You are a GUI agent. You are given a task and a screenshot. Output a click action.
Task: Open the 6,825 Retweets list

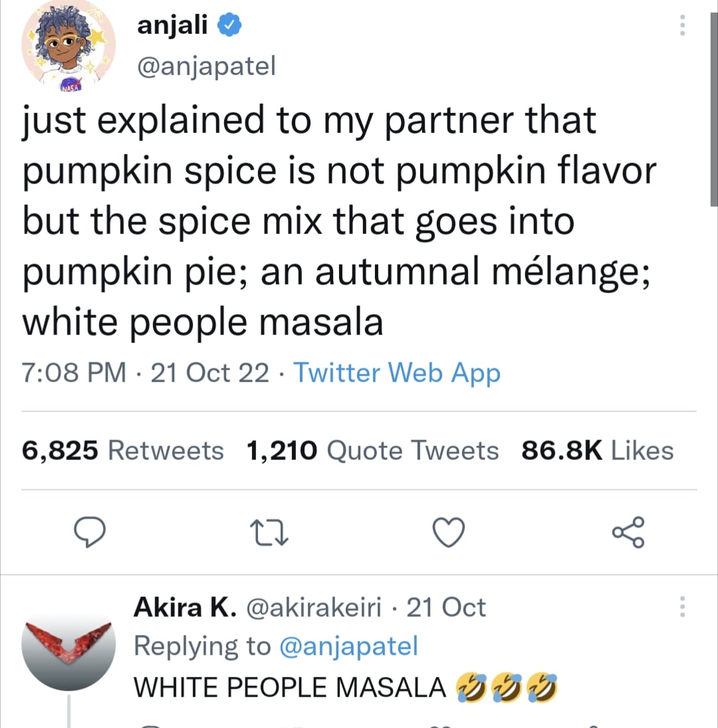(122, 450)
